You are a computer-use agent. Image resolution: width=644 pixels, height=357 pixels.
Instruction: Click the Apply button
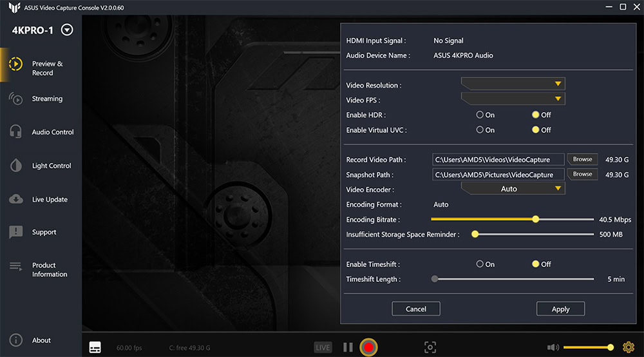click(x=560, y=309)
